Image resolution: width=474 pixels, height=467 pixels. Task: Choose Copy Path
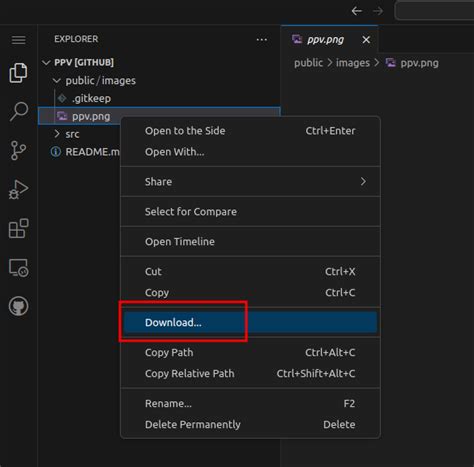coord(250,353)
